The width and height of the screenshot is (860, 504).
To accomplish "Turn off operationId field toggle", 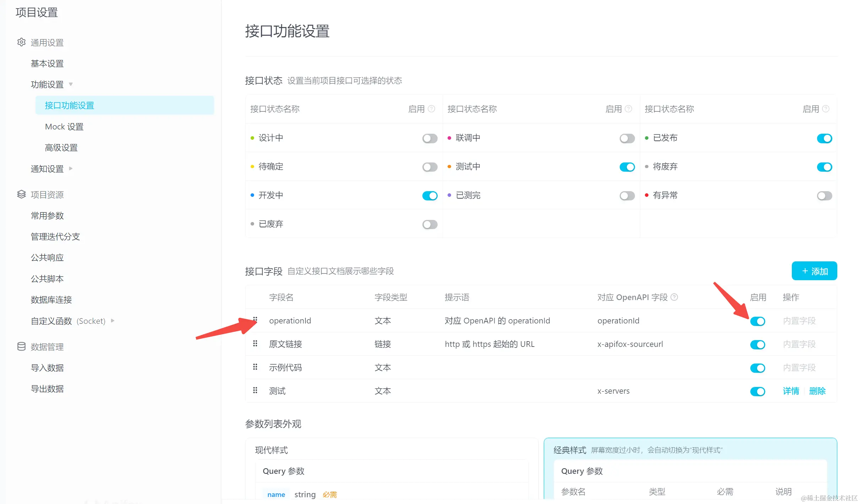I will (757, 321).
